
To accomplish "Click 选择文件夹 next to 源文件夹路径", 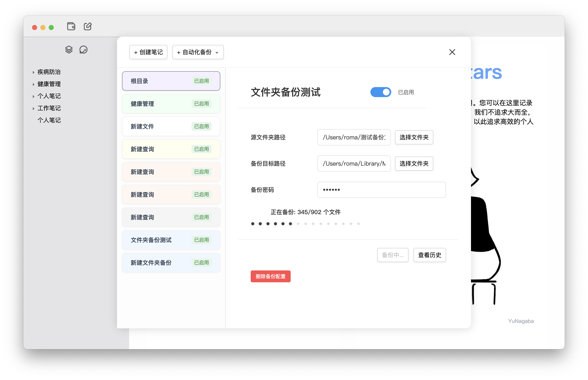I will coord(414,137).
